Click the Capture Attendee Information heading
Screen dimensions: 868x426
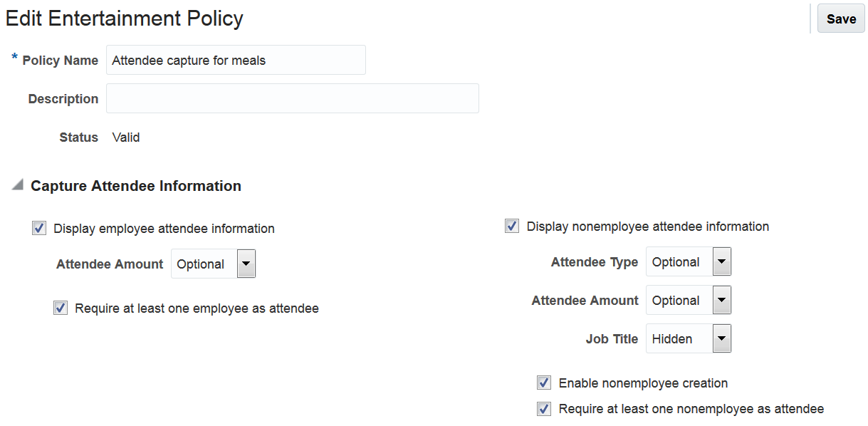[x=136, y=186]
